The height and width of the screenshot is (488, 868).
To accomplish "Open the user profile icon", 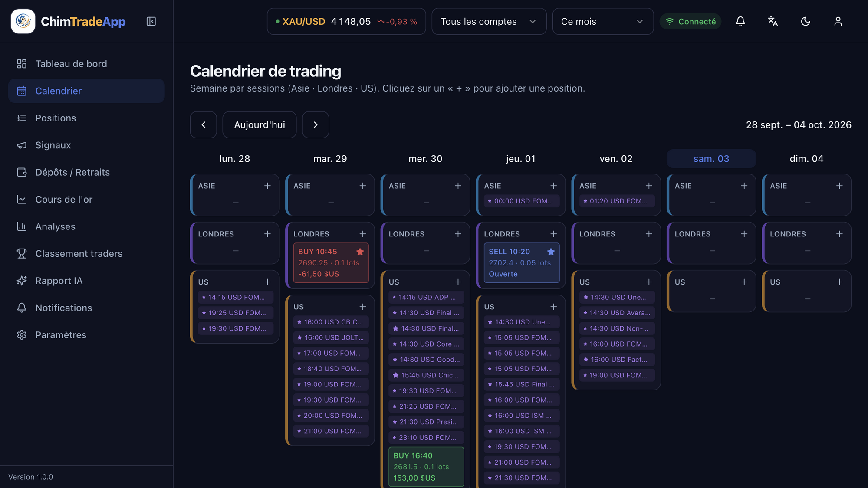I will point(838,21).
